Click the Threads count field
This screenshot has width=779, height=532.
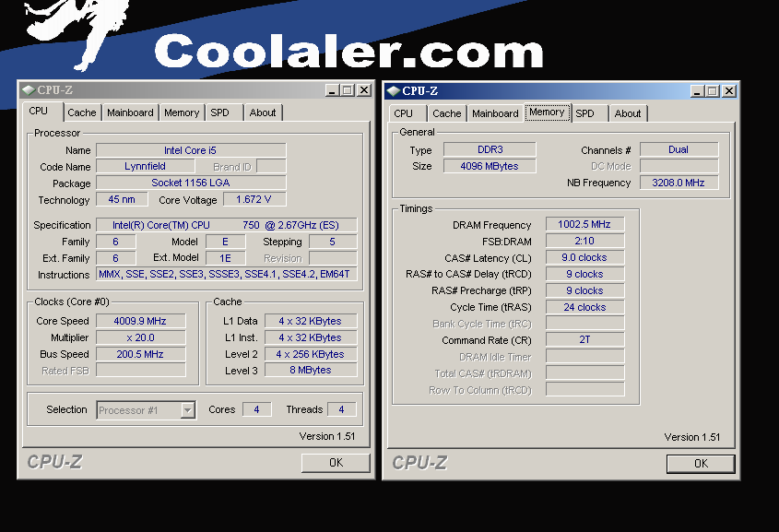[342, 409]
